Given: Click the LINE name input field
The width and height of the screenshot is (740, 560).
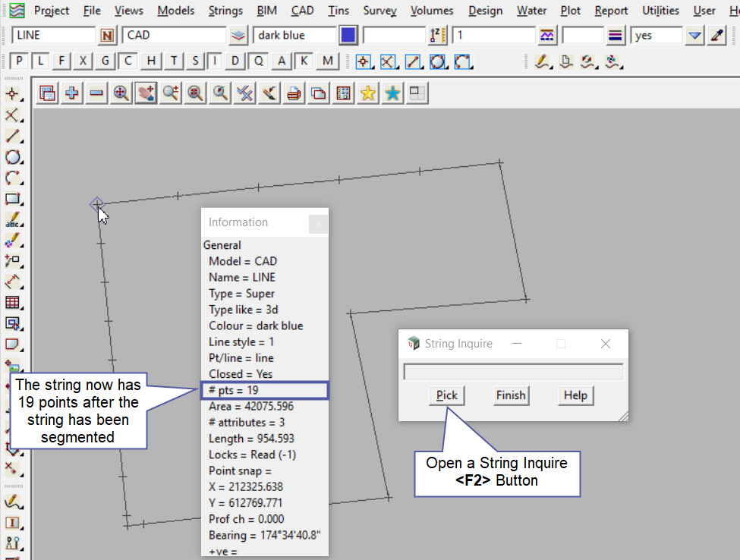Looking at the screenshot, I should (55, 36).
